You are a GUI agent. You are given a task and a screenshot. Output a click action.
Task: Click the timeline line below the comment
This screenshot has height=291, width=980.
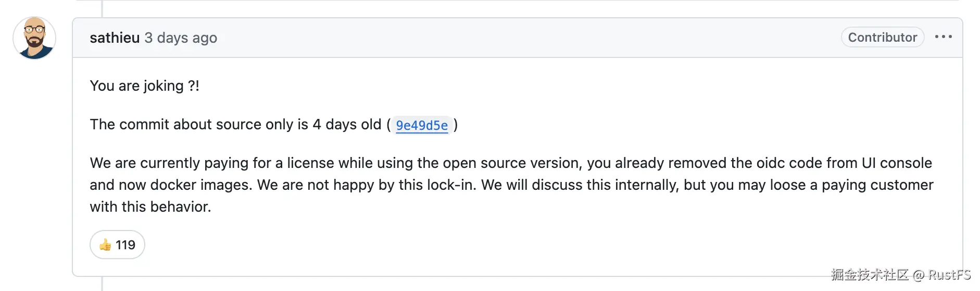point(102,284)
